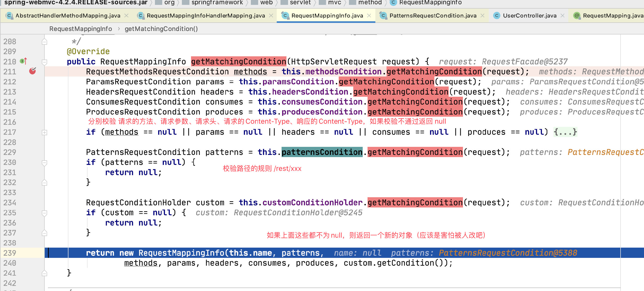Click the method folder breadcrumb
Viewport: 644px width, 291px height.
tap(366, 2)
